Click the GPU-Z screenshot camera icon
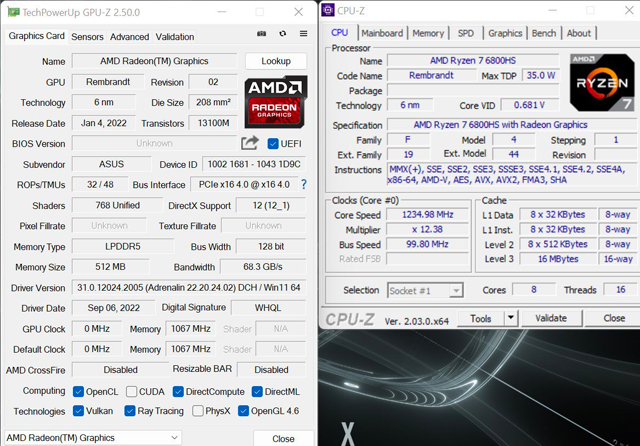The image size is (640, 446). coord(262,36)
